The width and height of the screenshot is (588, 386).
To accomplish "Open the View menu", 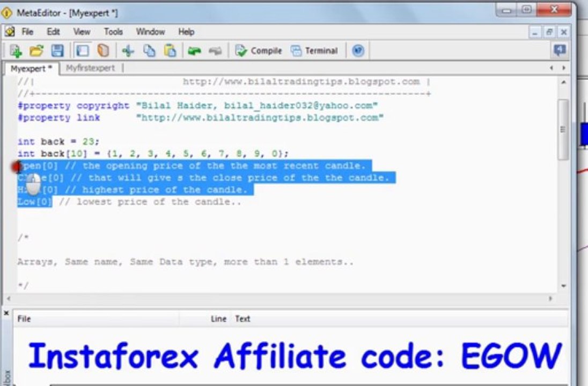I will click(82, 32).
